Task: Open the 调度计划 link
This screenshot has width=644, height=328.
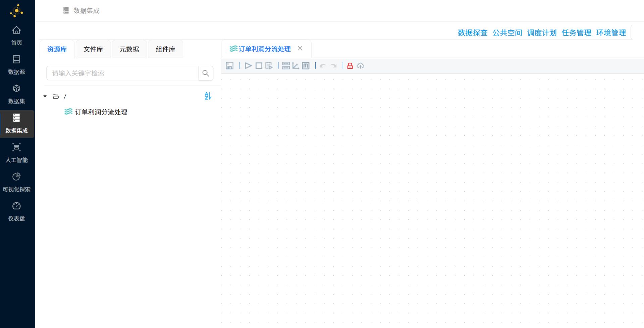Action: [542, 33]
